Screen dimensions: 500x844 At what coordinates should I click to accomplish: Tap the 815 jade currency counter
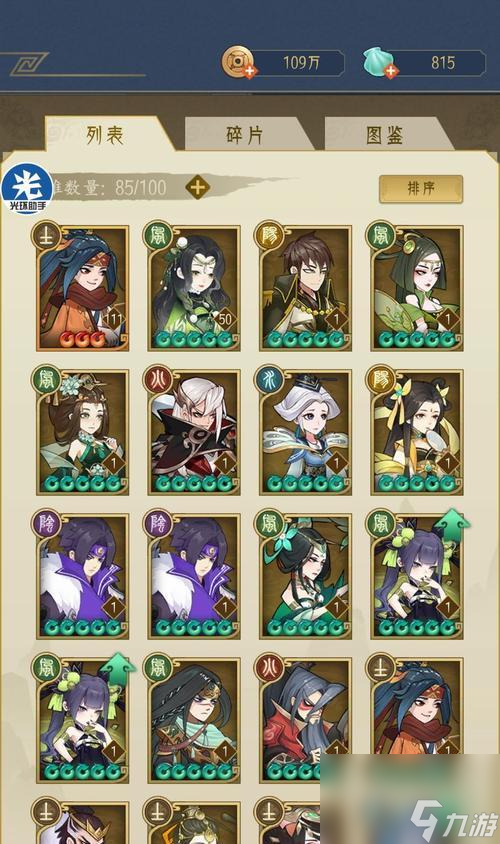425,62
